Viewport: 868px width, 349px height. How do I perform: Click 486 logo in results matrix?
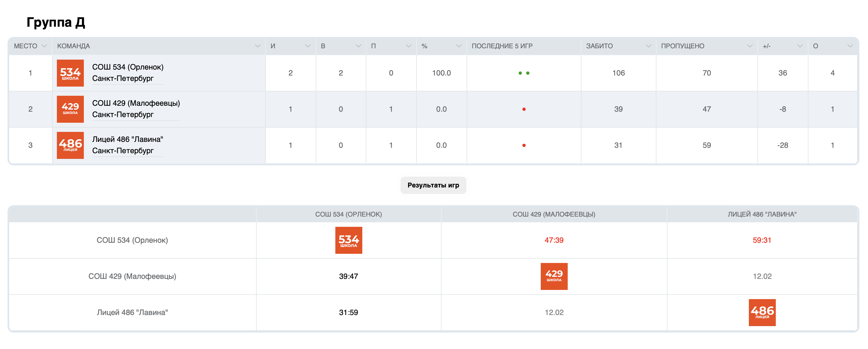(762, 312)
